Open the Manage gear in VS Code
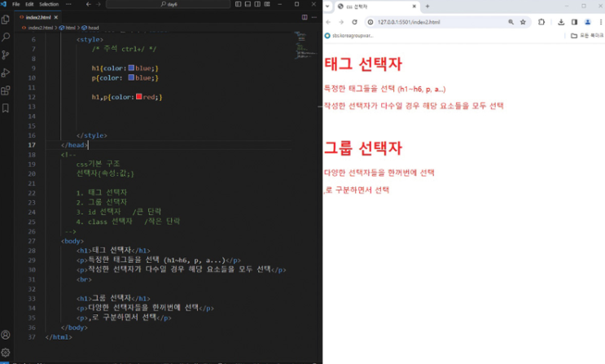 click(6, 353)
